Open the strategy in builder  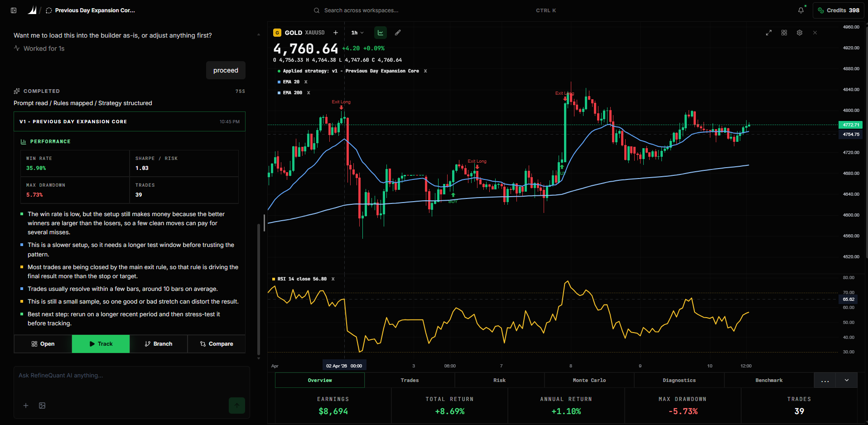coord(43,344)
